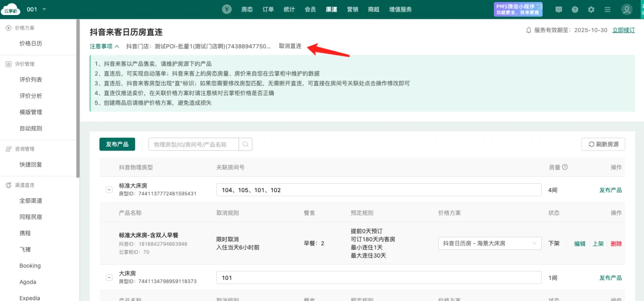Collapse the 标准大床房 room type row
The width and height of the screenshot is (644, 301).
109,190
